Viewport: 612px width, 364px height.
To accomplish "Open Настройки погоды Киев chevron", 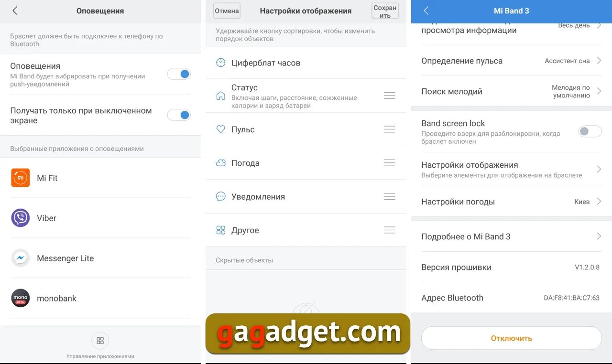I will [x=599, y=202].
